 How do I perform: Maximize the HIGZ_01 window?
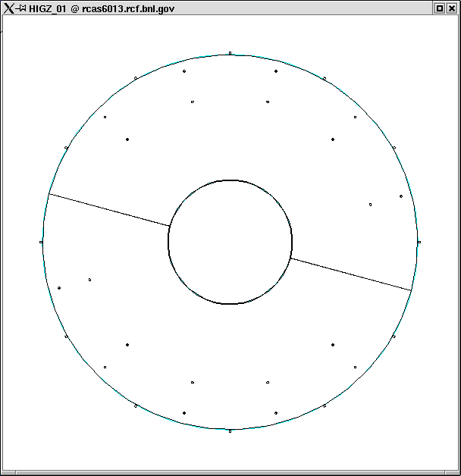point(440,8)
